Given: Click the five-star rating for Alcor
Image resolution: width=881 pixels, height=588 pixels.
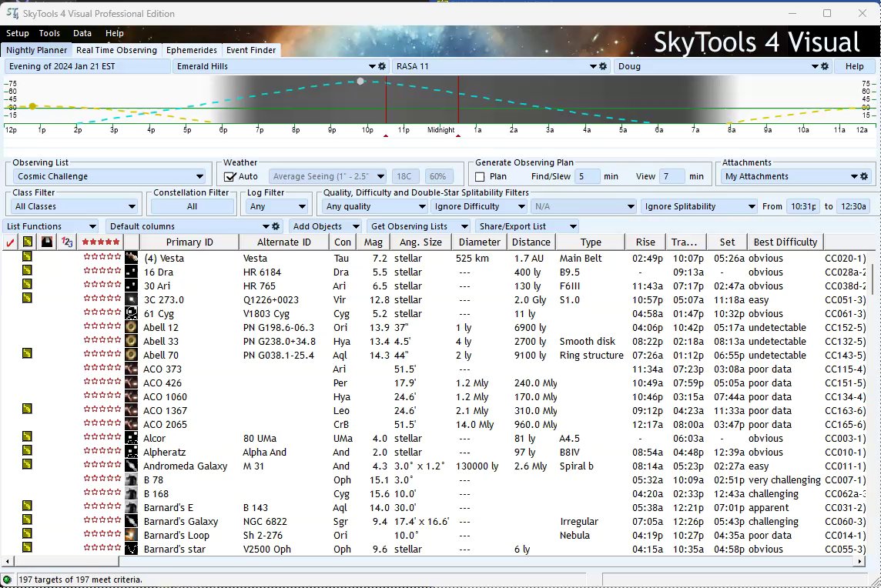Looking at the screenshot, I should pyautogui.click(x=102, y=437).
